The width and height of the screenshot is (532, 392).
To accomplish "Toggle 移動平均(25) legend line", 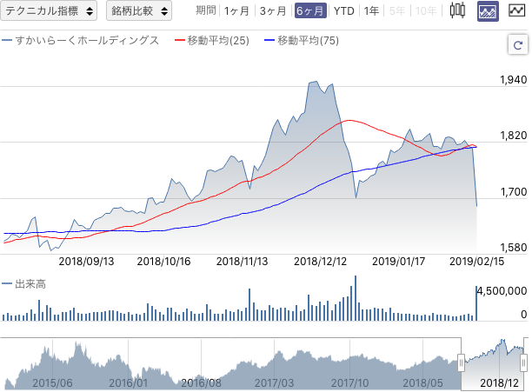I will [x=212, y=41].
